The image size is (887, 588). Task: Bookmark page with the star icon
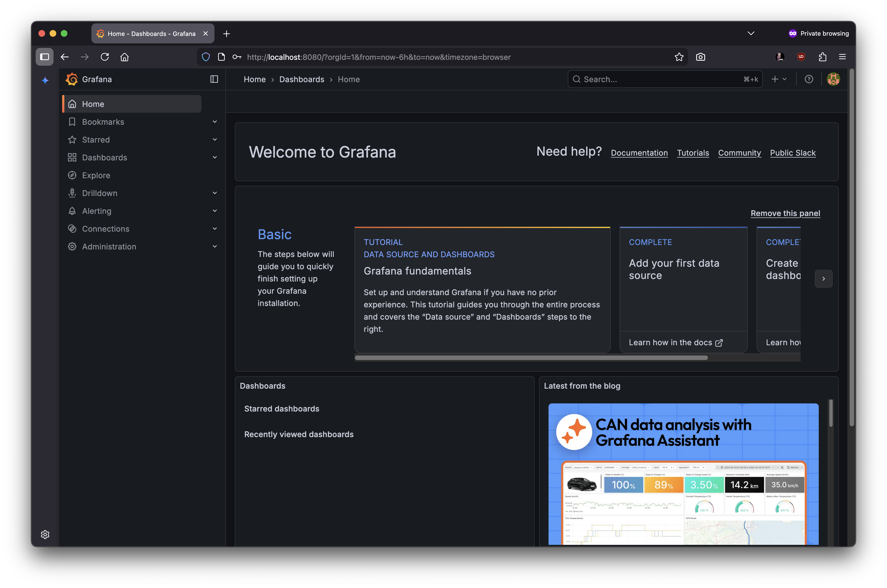679,57
